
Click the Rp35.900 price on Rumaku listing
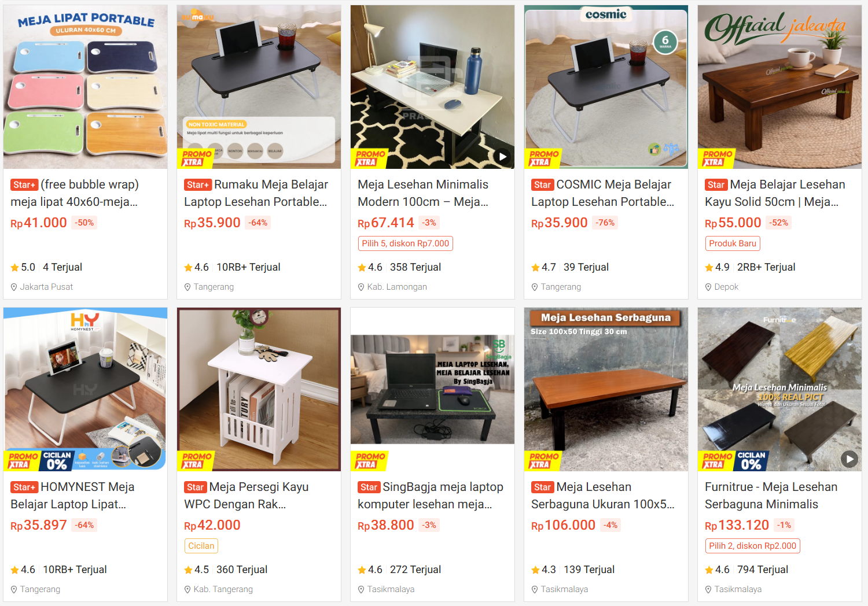[212, 223]
